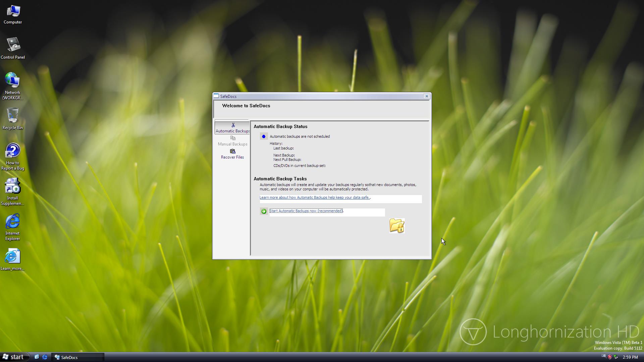Open the Control Panel desktop icon

[13, 48]
